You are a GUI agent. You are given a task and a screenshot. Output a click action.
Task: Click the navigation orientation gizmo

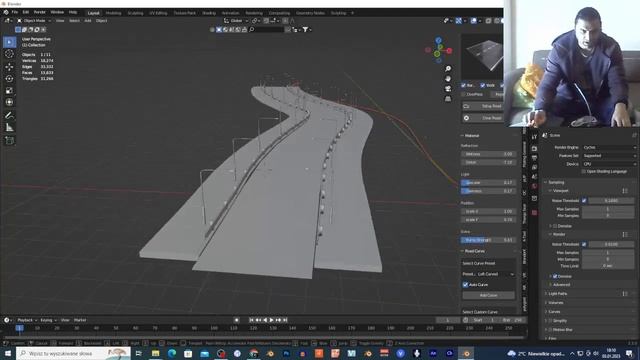[438, 51]
